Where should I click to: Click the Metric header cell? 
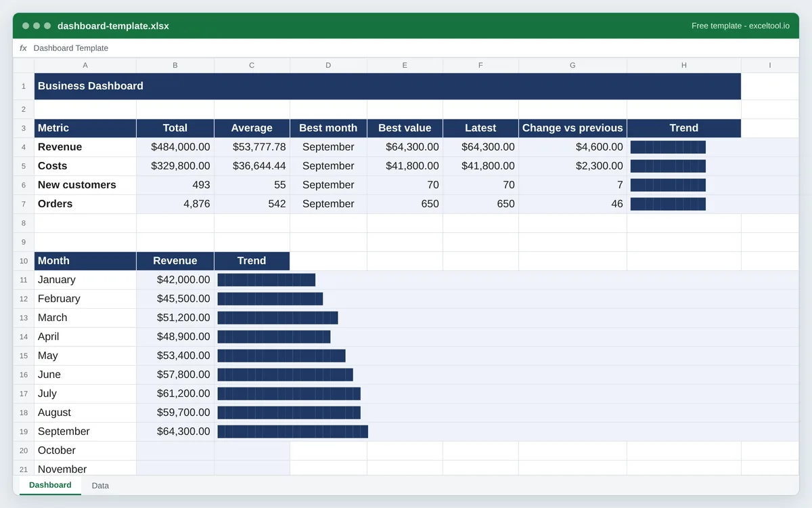85,128
